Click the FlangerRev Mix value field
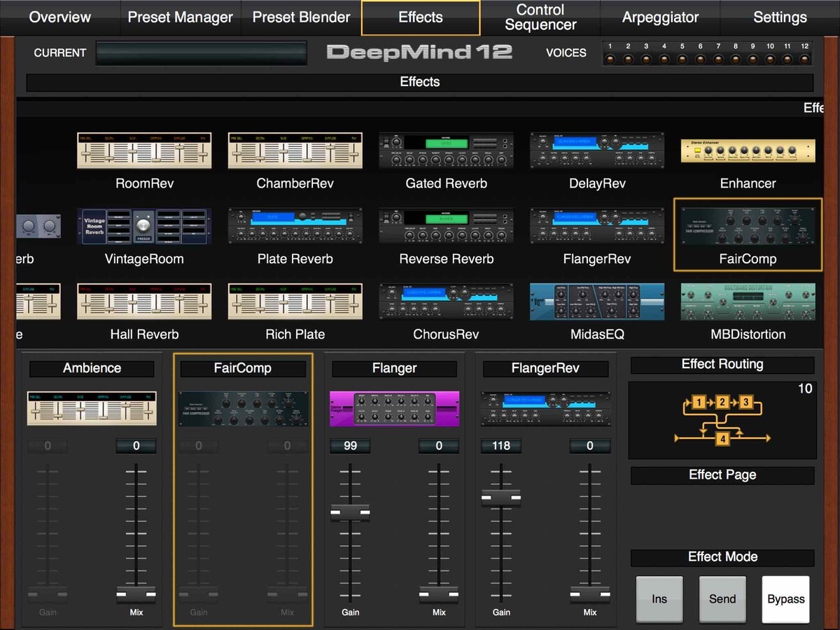Viewport: 840px width, 630px height. (x=590, y=446)
